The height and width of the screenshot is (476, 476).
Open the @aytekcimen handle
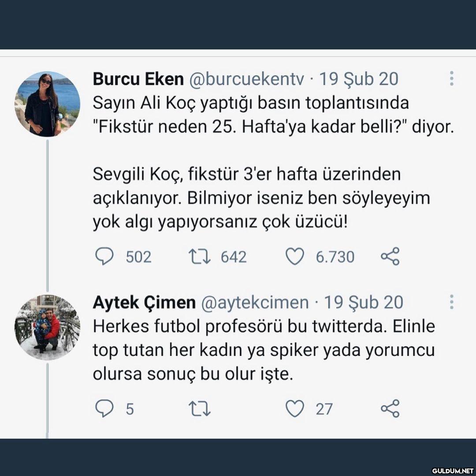255,302
